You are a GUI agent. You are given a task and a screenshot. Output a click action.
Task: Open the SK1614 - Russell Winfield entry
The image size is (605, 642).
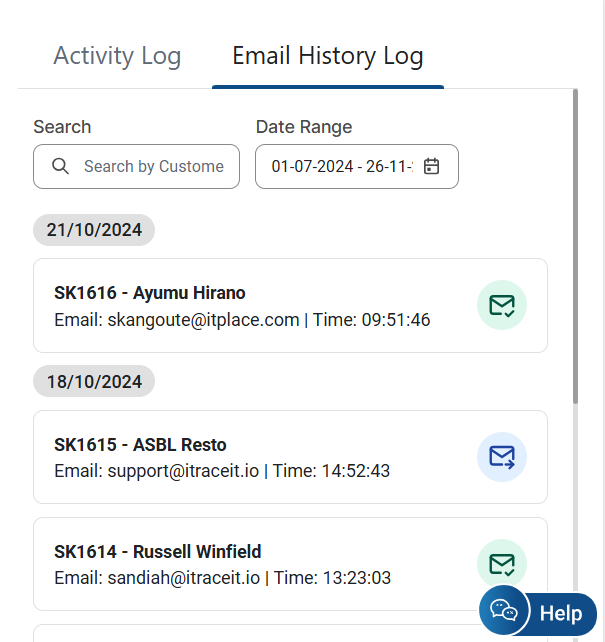tap(157, 552)
